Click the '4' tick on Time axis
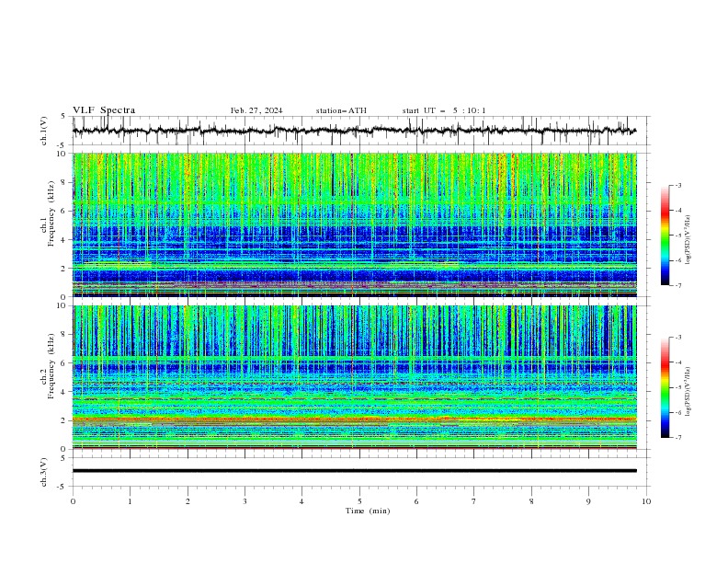This screenshot has width=728, height=563. pos(301,501)
